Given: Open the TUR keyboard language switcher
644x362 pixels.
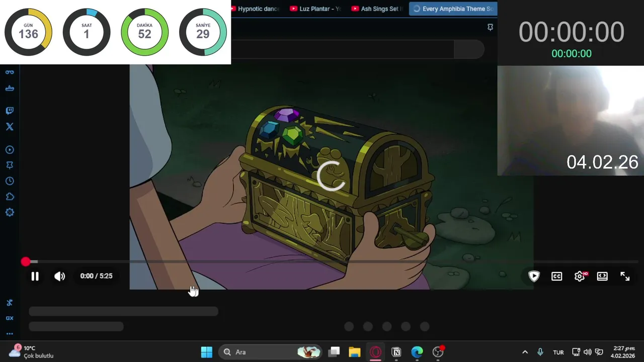Looking at the screenshot, I should pyautogui.click(x=558, y=352).
